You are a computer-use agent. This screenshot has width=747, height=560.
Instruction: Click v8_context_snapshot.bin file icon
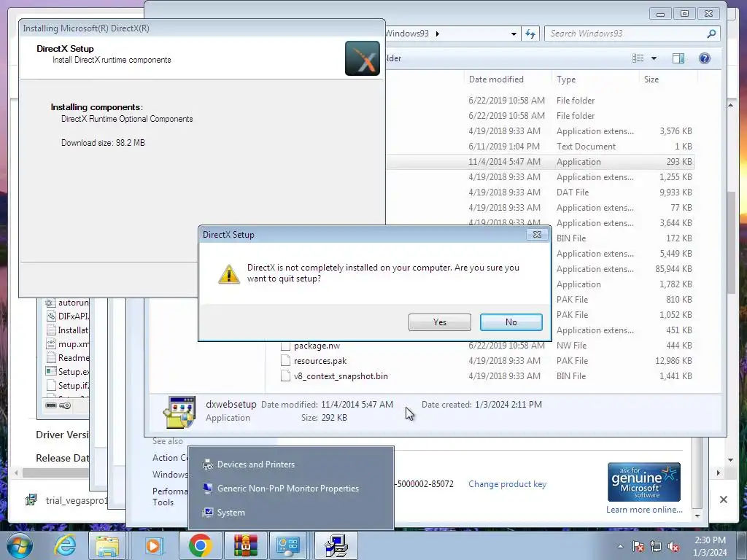point(285,376)
